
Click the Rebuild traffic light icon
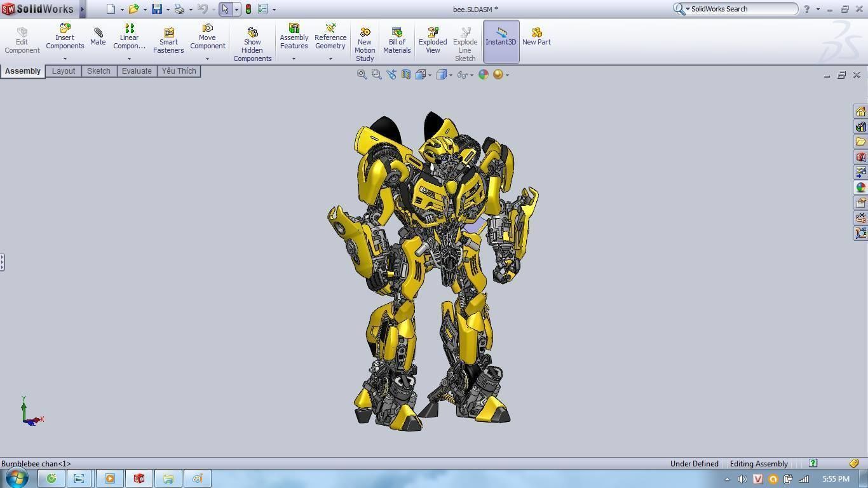click(248, 9)
